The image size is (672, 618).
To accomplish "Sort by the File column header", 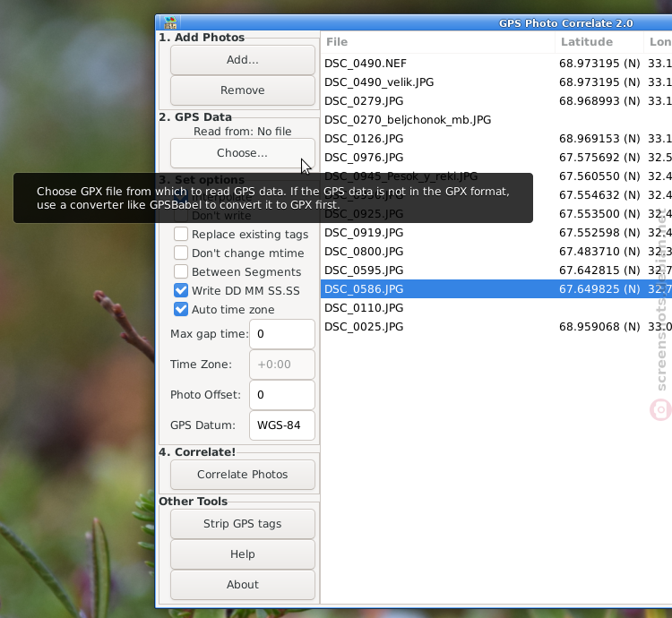I will (437, 42).
